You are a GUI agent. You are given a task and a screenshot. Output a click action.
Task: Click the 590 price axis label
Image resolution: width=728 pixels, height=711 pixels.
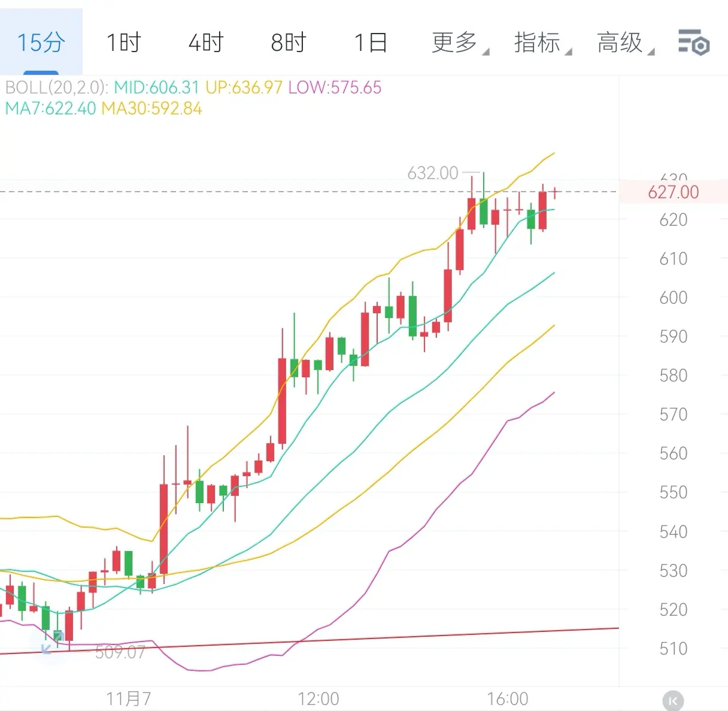[673, 337]
